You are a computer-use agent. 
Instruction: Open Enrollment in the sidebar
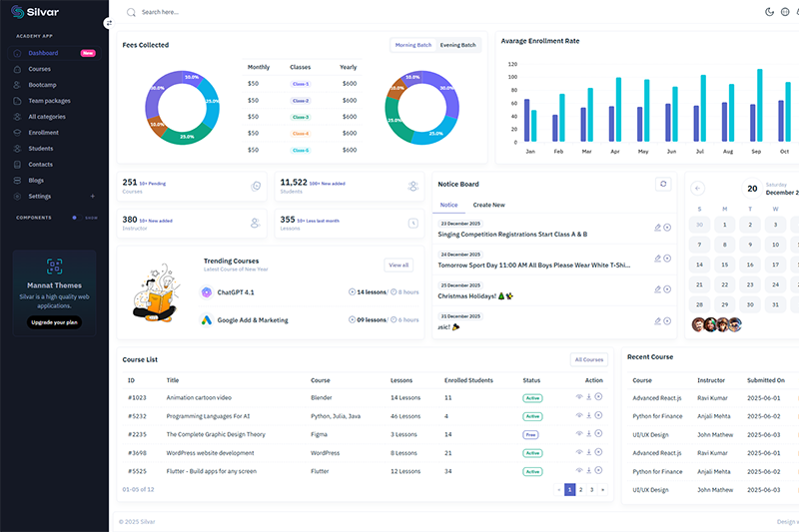tap(43, 132)
